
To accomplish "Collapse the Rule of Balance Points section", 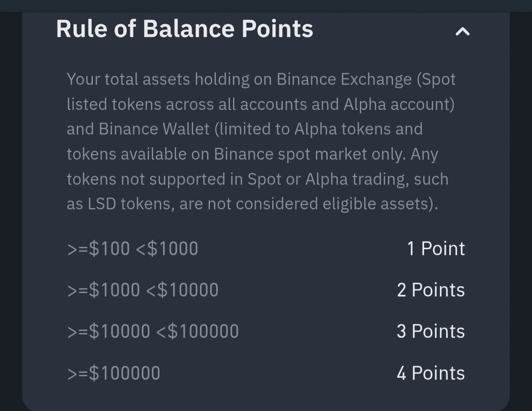I will coord(462,32).
